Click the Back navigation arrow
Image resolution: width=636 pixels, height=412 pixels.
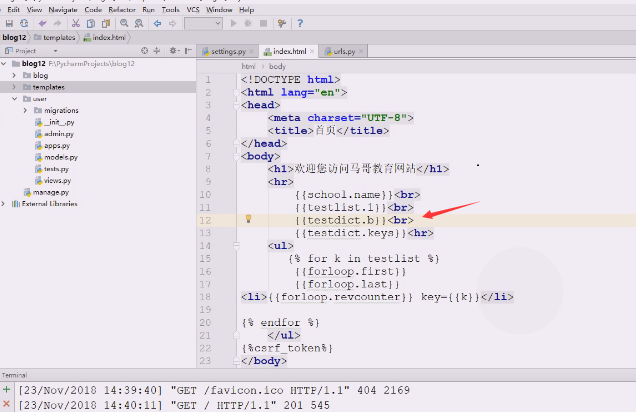[x=157, y=24]
